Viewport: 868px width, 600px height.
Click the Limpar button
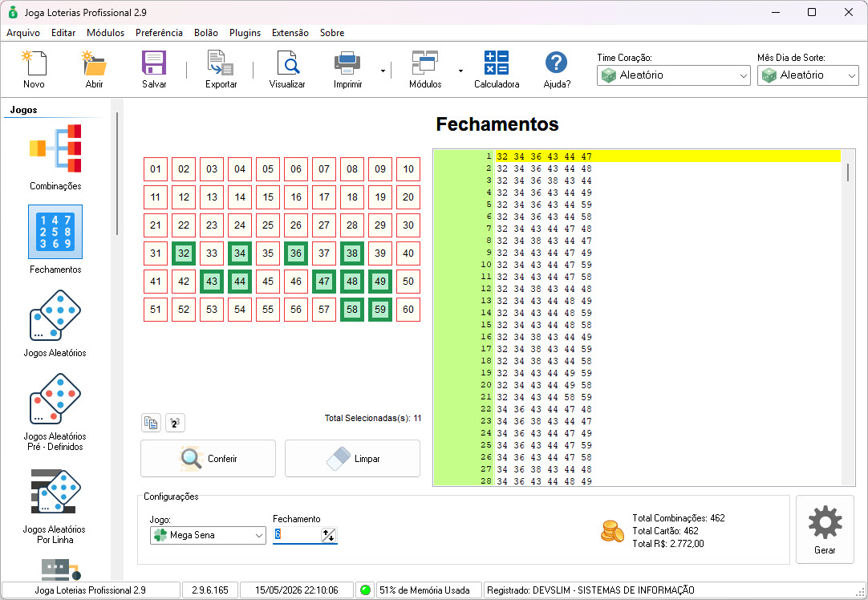point(353,458)
